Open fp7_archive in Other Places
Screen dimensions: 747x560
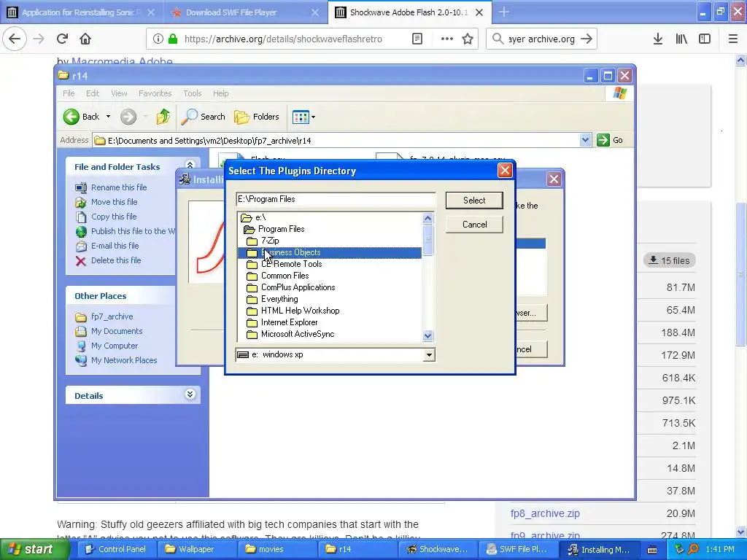tap(112, 316)
